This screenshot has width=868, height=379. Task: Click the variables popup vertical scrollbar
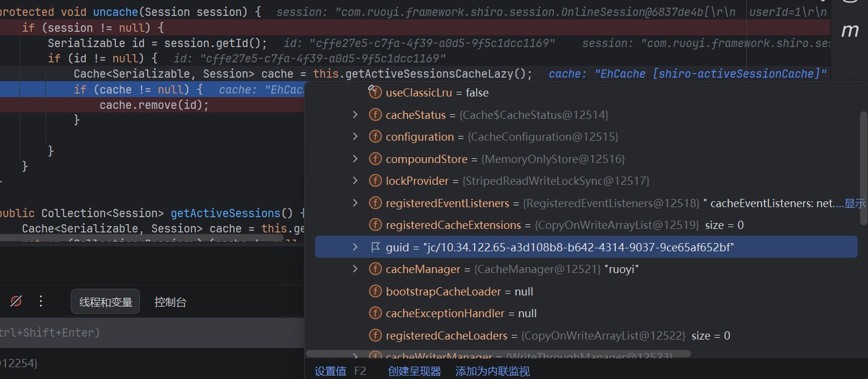point(863,168)
